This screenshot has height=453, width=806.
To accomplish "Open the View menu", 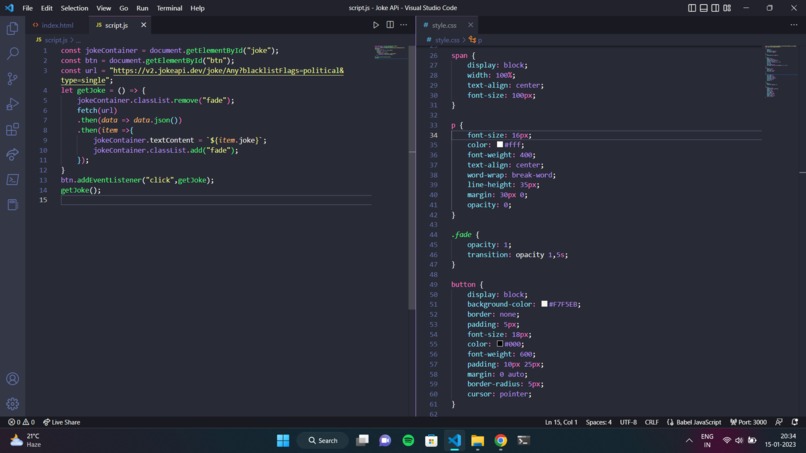I will pyautogui.click(x=104, y=8).
